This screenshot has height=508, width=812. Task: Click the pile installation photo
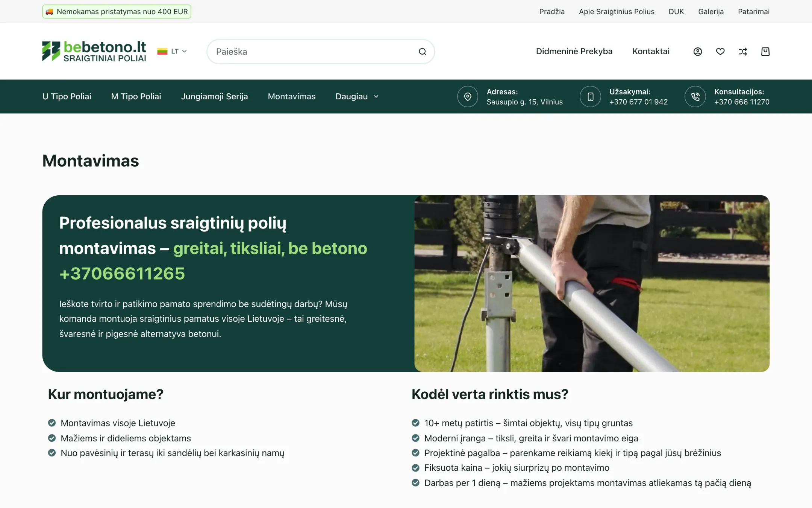592,283
